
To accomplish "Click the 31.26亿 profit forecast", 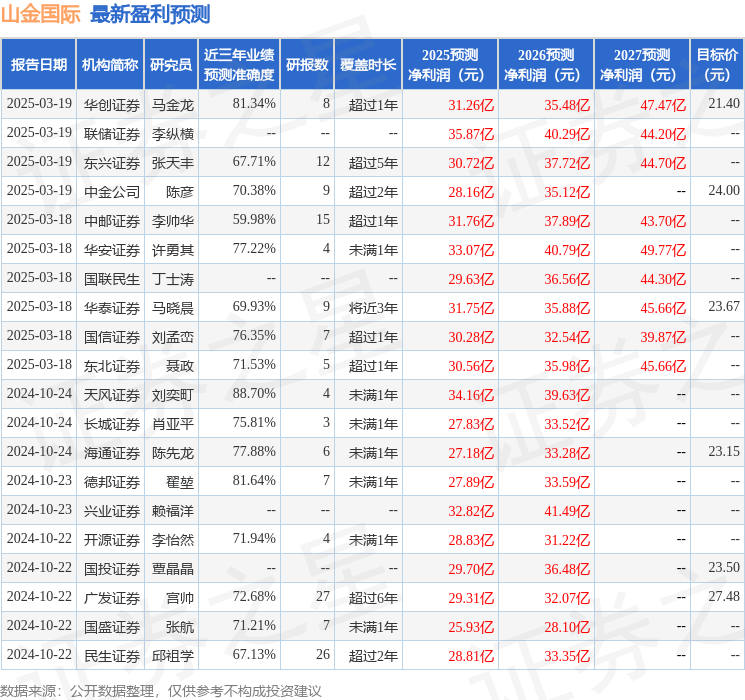I will point(471,105).
